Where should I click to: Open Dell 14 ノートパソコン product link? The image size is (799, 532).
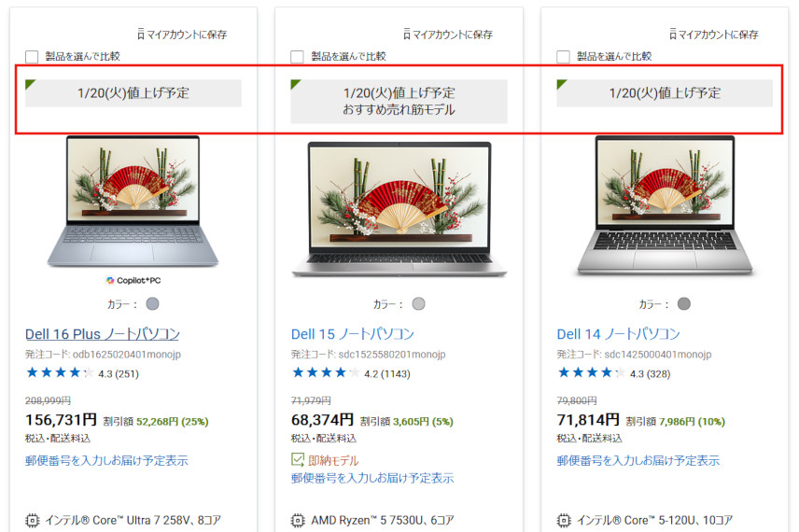(x=618, y=334)
